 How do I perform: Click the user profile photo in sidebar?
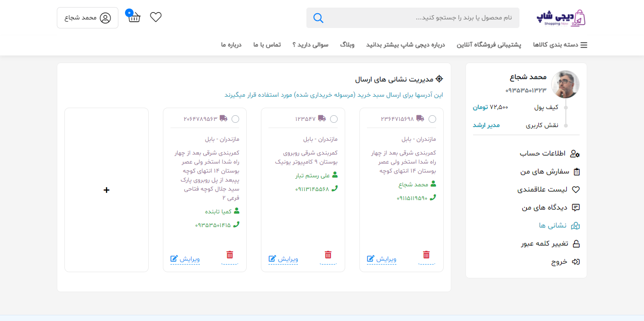coord(565,84)
